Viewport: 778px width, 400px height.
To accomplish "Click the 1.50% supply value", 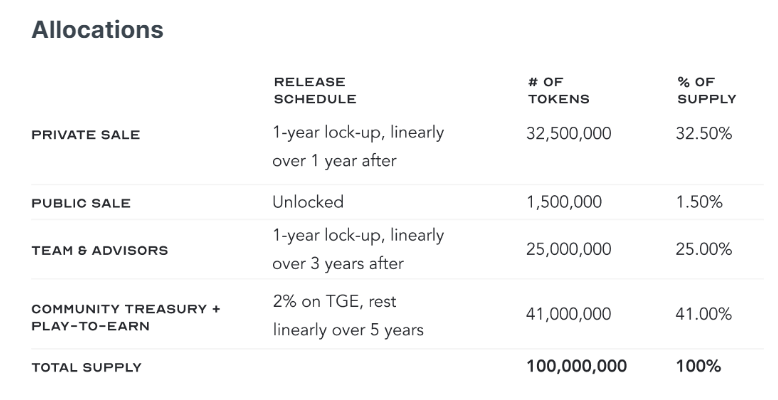I will tap(699, 202).
